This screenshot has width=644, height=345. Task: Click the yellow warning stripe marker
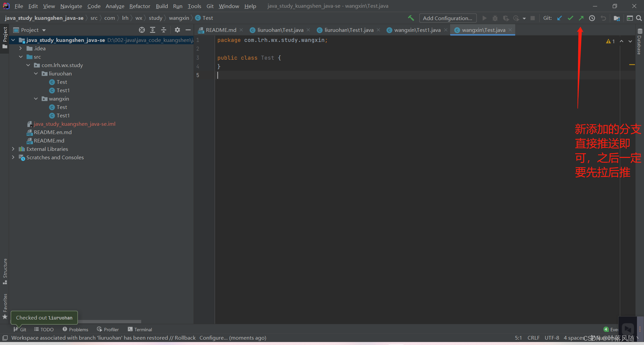pos(632,64)
